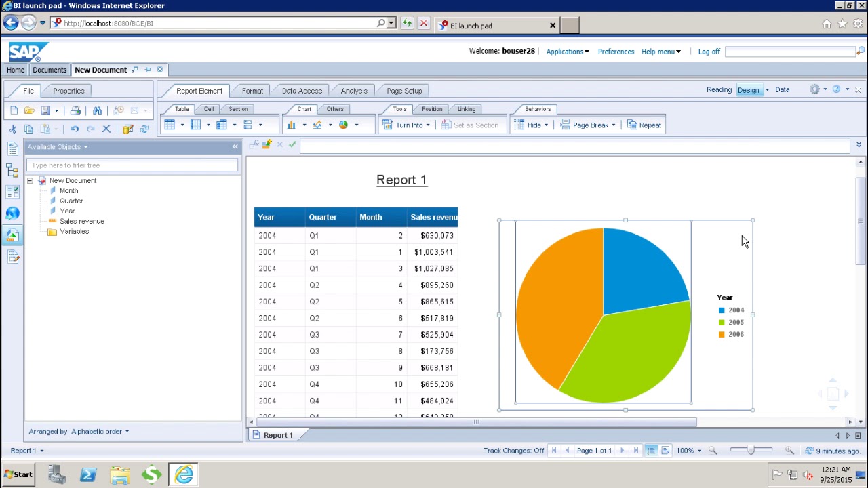Click the Zoom out magnifier icon
The width and height of the screenshot is (868, 488).
pyautogui.click(x=713, y=451)
